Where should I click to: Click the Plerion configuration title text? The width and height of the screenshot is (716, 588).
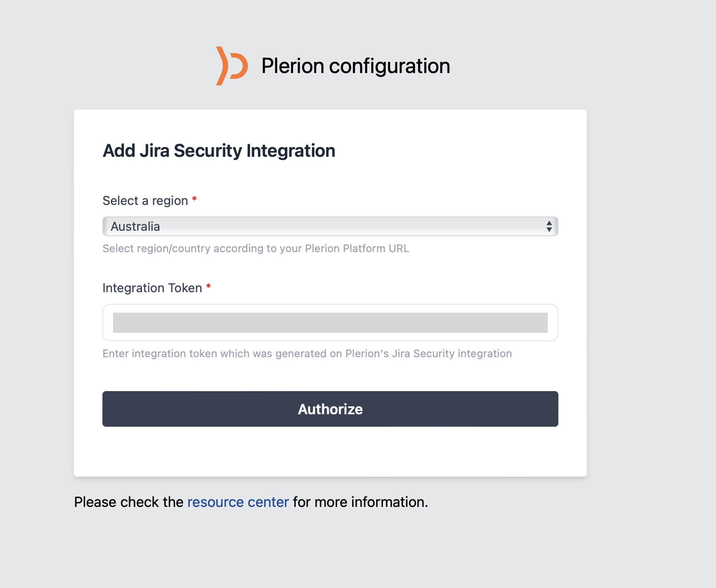click(x=355, y=65)
